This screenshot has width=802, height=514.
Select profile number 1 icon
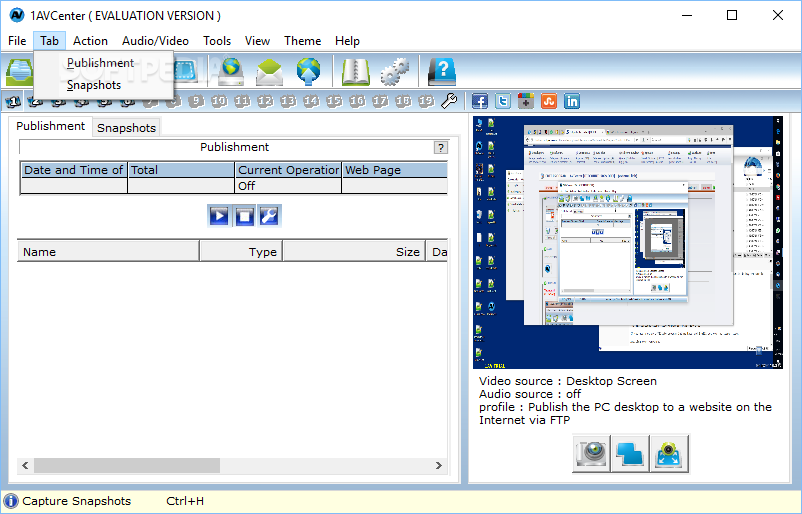[13, 102]
